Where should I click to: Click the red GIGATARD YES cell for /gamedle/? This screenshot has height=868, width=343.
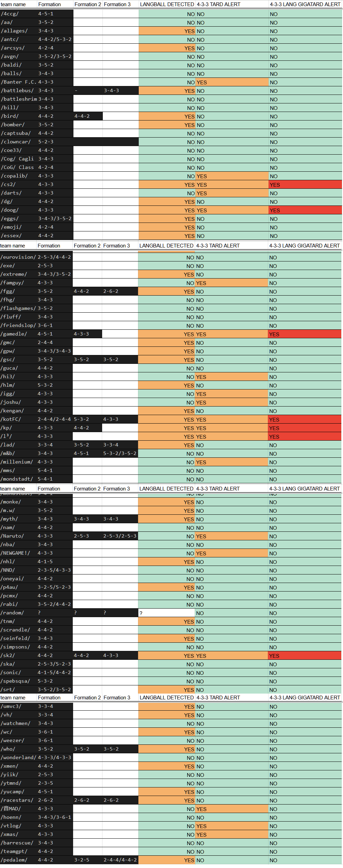304,334
